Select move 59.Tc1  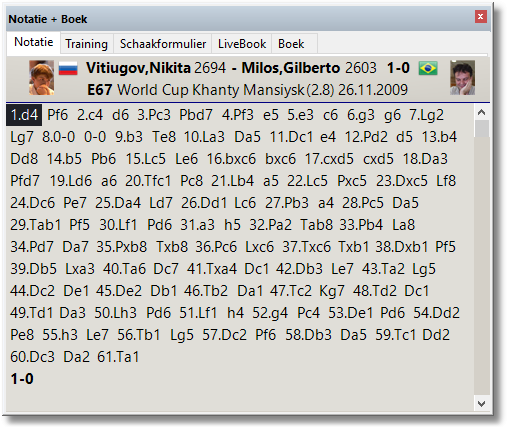[396, 335]
